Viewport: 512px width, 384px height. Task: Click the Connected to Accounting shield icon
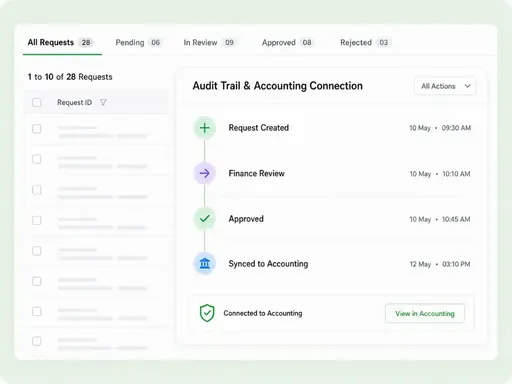tap(207, 313)
